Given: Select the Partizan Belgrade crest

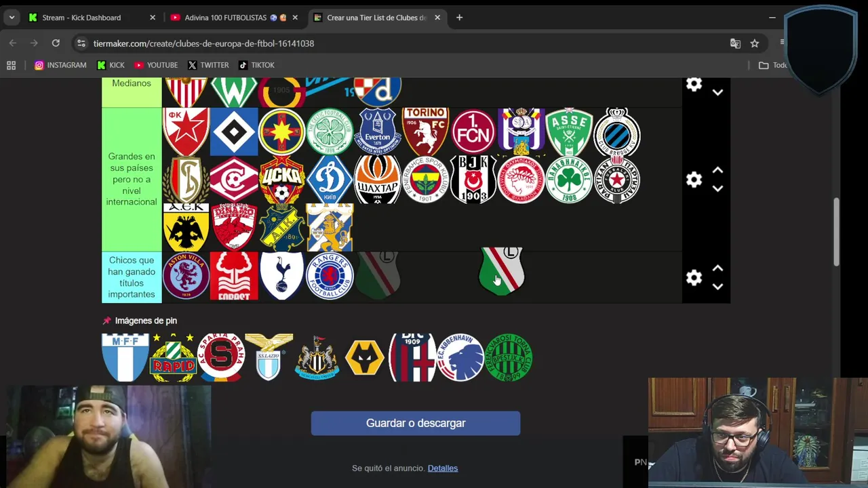Looking at the screenshot, I should [617, 180].
